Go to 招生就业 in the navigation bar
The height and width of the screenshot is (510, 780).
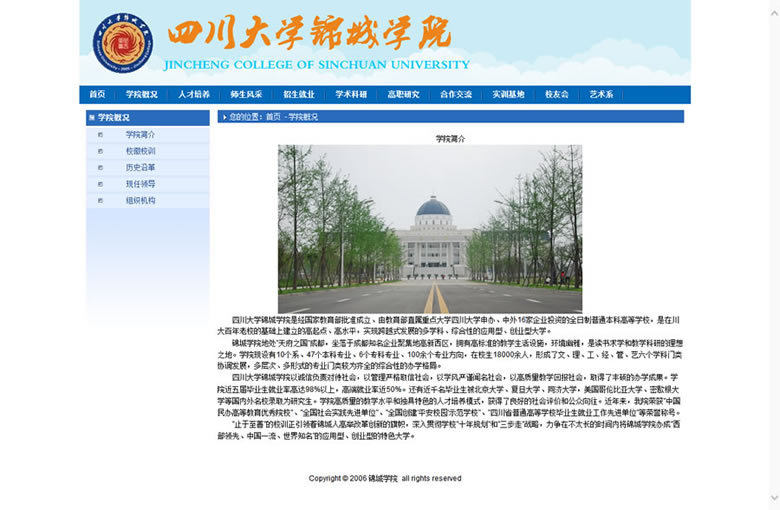point(298,95)
